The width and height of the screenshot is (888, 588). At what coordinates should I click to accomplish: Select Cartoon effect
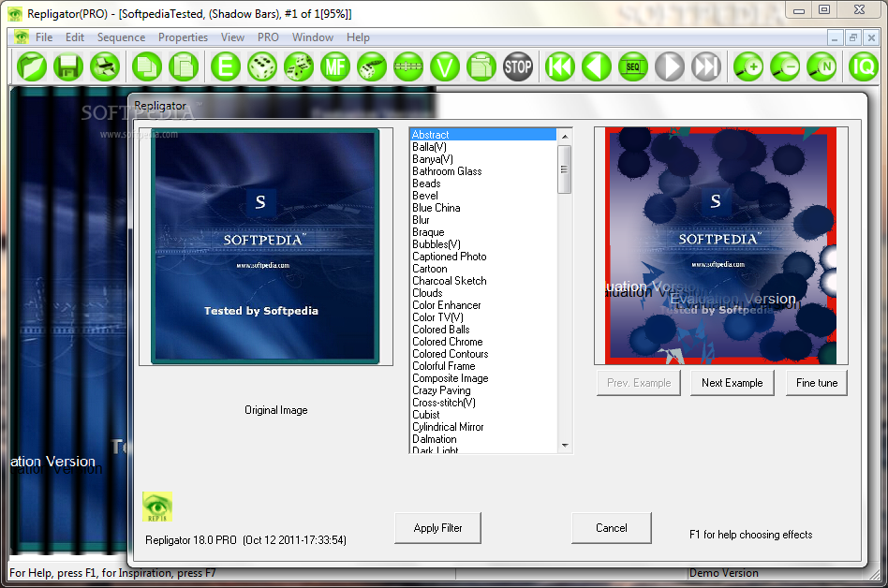click(482, 269)
